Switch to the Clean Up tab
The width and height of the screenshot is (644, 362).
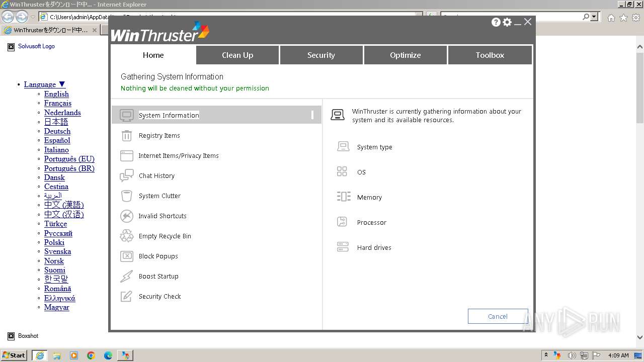[237, 55]
